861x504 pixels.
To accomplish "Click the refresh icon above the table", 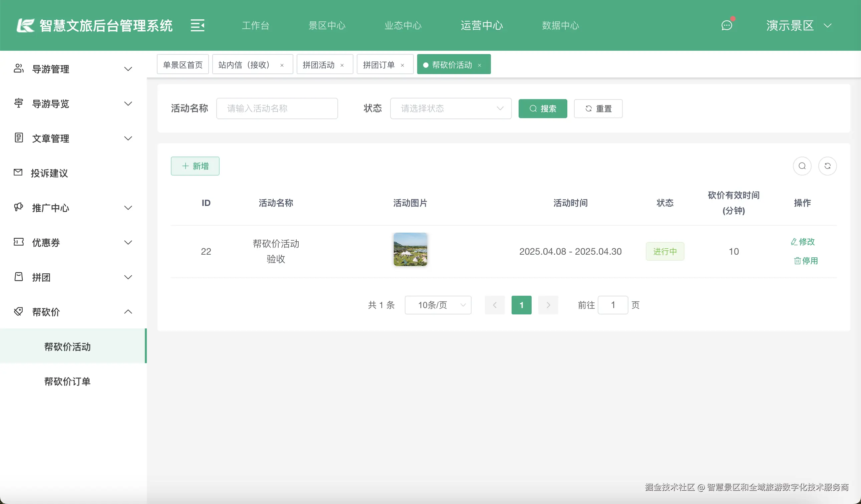I will pyautogui.click(x=828, y=166).
